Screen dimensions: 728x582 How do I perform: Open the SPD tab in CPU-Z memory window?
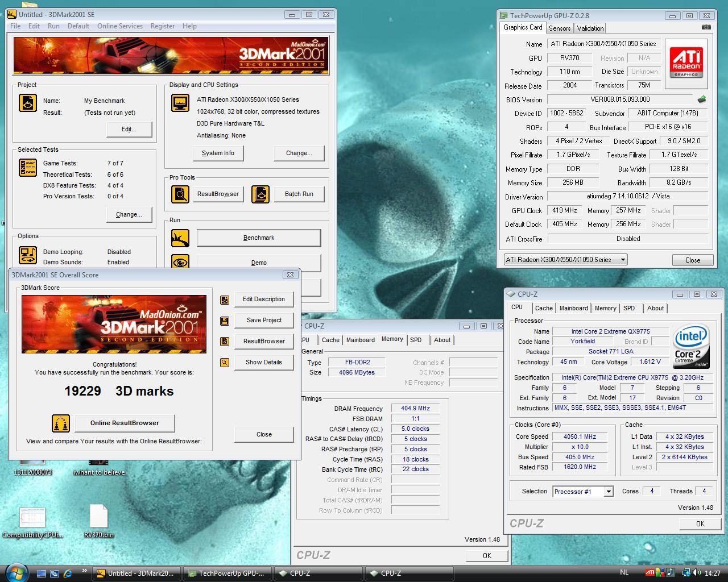pyautogui.click(x=416, y=340)
